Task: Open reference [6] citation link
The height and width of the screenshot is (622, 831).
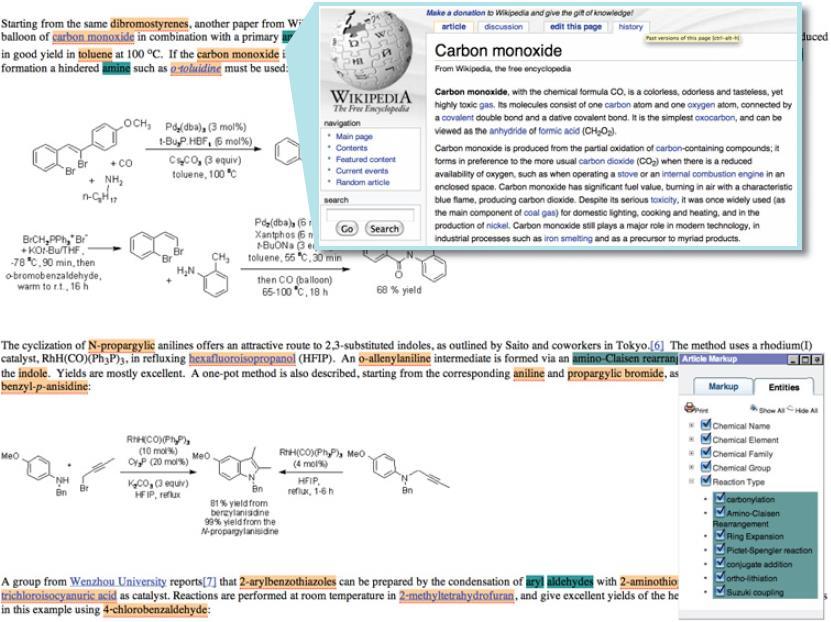Action: click(657, 345)
